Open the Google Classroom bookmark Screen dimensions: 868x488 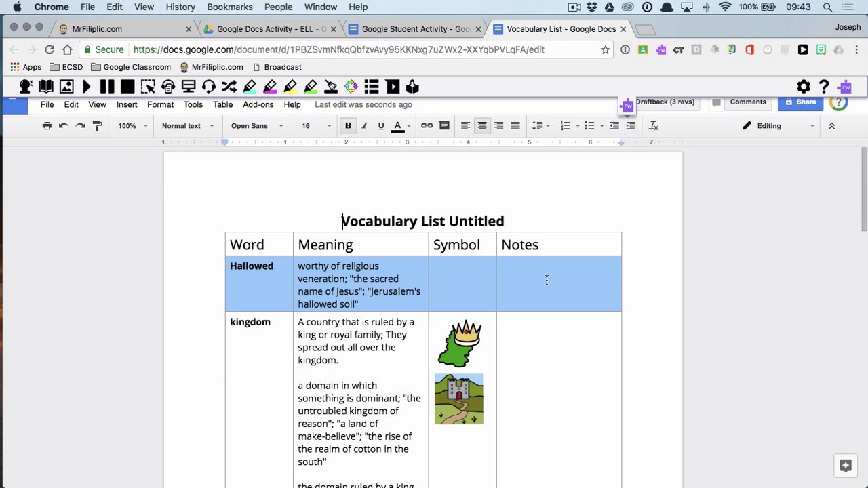(x=131, y=67)
